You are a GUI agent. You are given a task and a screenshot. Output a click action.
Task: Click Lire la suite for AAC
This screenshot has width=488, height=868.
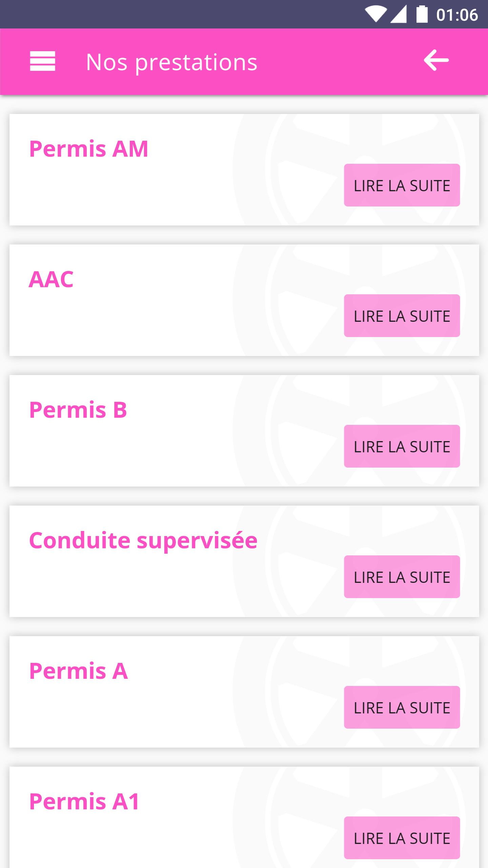(x=402, y=316)
